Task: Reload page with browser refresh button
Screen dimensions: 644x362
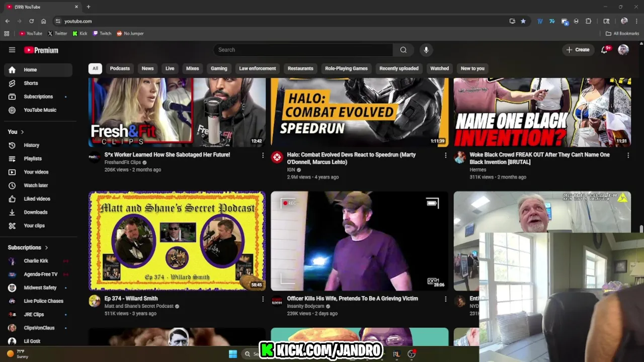Action: click(x=31, y=21)
